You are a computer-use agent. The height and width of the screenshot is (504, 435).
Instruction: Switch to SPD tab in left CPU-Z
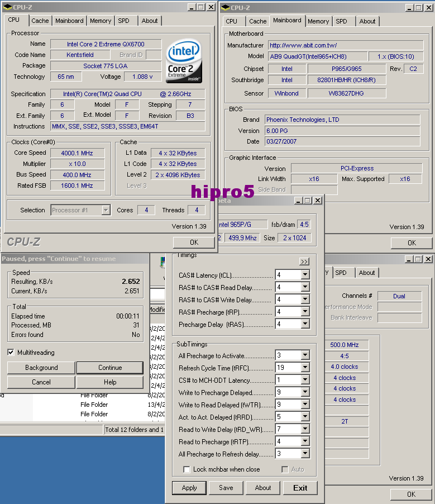pos(124,21)
